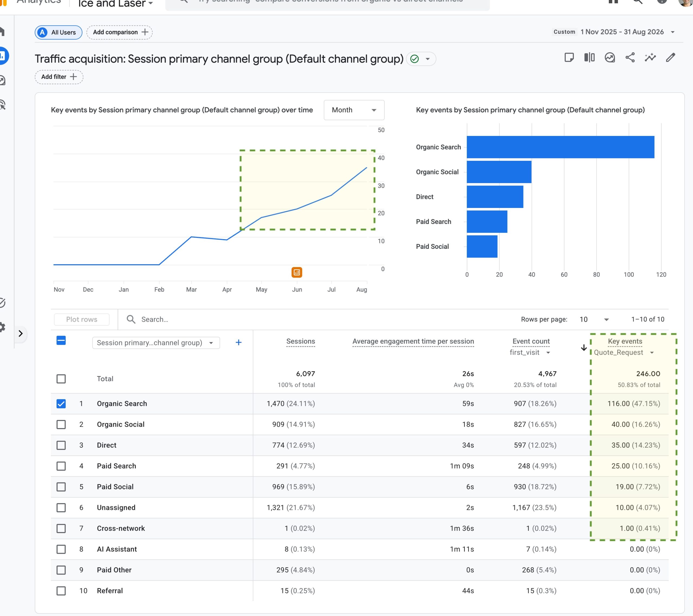693x616 pixels.
Task: Click the orange annotation marker under June
Action: click(x=297, y=272)
